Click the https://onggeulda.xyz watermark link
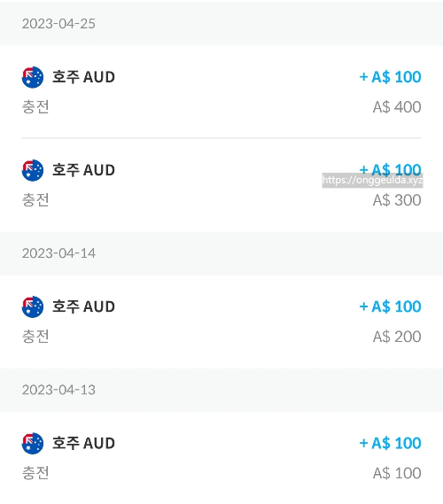This screenshot has height=504, width=443. click(x=372, y=181)
